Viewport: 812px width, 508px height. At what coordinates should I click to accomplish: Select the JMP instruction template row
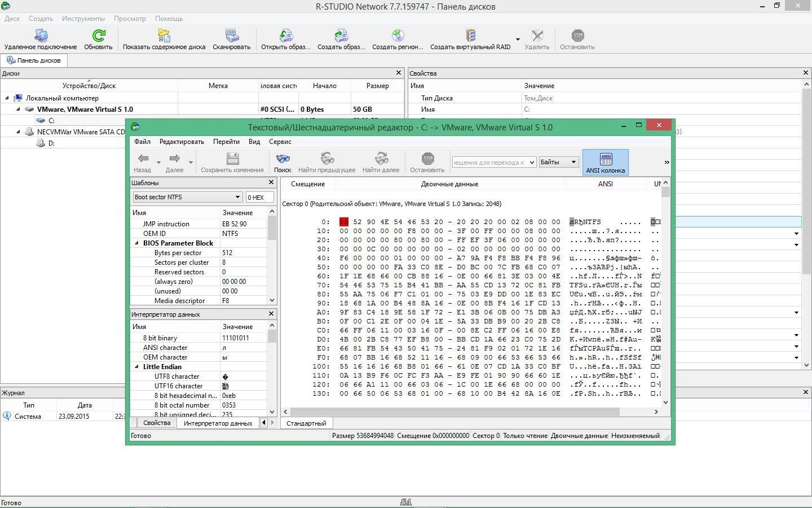(x=198, y=224)
